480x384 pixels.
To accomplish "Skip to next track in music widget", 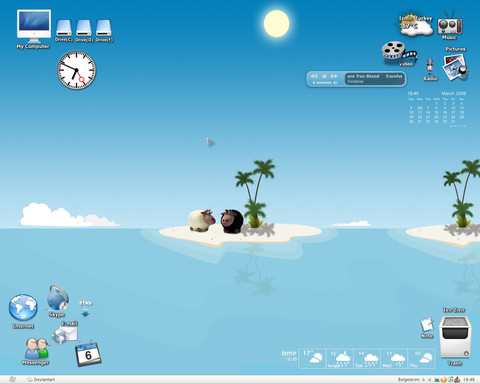I will 334,76.
